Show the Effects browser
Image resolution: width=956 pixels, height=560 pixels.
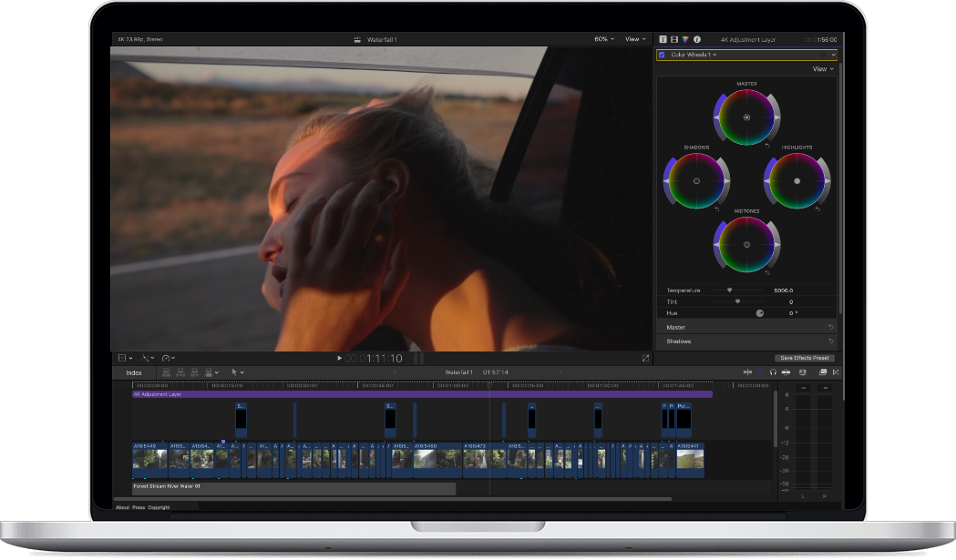click(x=822, y=372)
